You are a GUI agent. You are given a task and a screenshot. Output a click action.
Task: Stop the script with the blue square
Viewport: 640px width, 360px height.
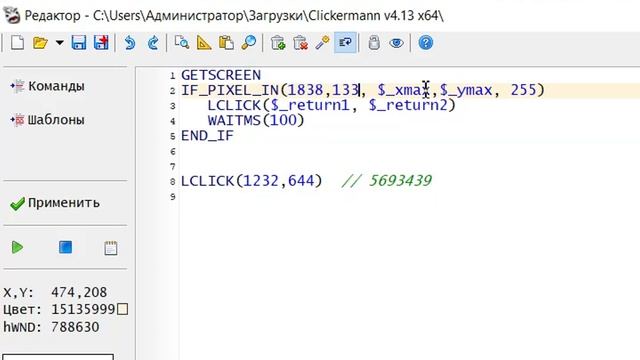[65, 247]
